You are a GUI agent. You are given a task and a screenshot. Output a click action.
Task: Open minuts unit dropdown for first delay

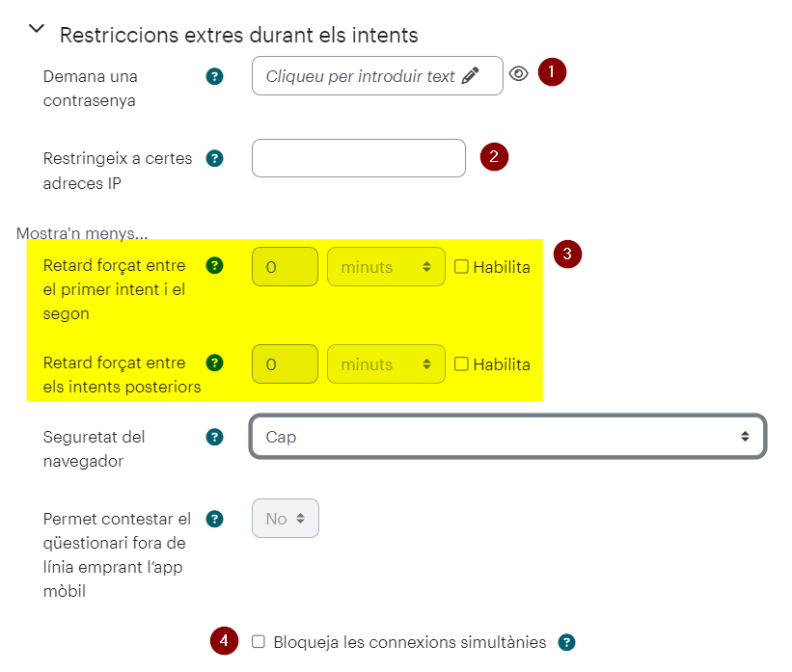386,266
